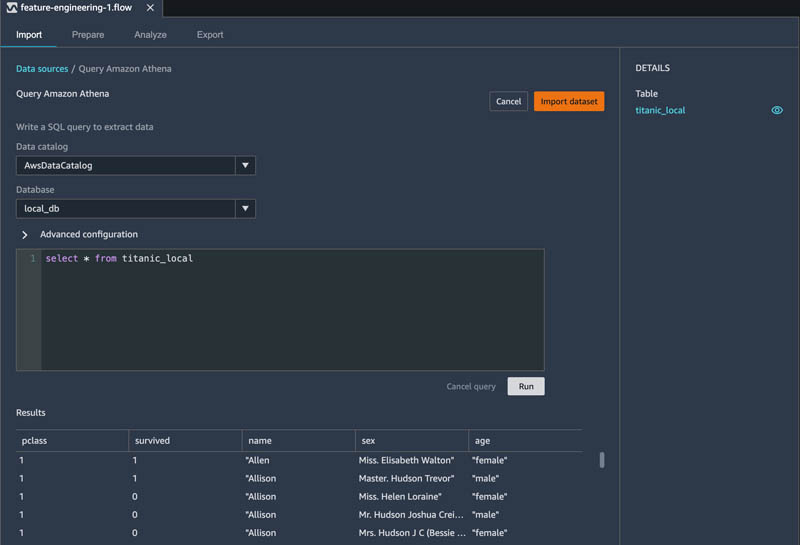This screenshot has width=800, height=545.
Task: Run the SQL query
Action: tap(526, 386)
